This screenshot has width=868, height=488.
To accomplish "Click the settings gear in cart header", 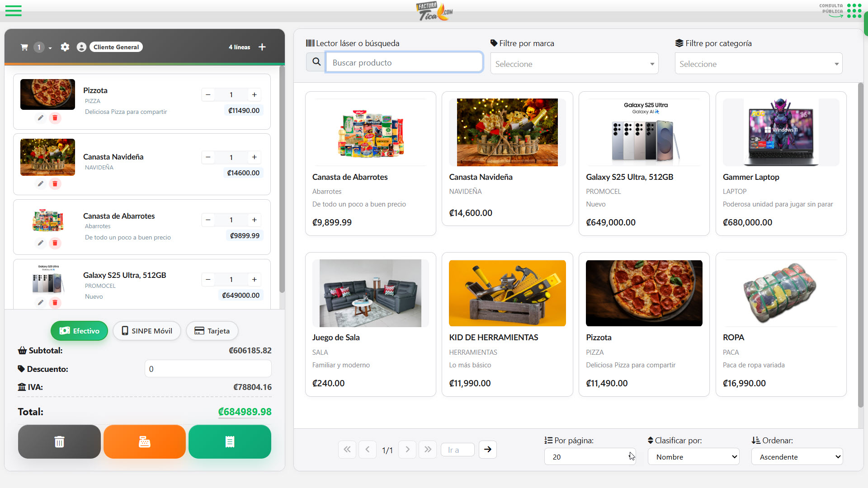I will [65, 47].
